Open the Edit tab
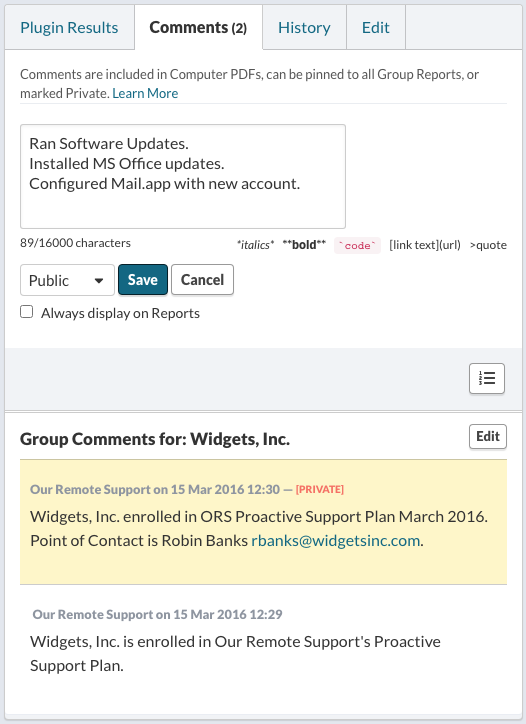The image size is (526, 724). (x=375, y=28)
